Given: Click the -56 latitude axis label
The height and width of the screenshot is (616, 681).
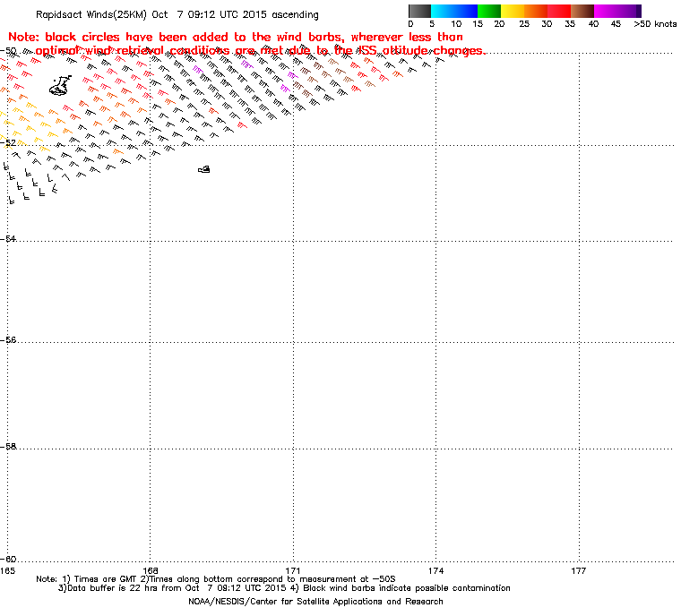Looking at the screenshot, I should 9,340.
